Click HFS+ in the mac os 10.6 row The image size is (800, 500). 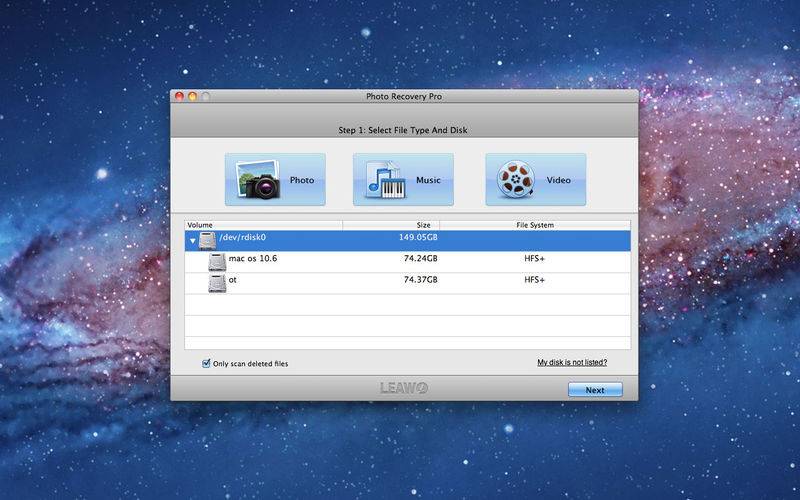point(535,259)
